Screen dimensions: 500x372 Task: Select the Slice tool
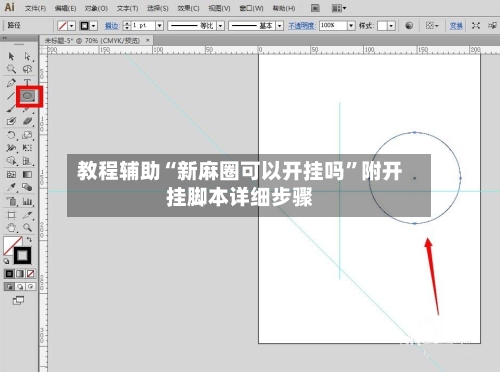point(27,215)
